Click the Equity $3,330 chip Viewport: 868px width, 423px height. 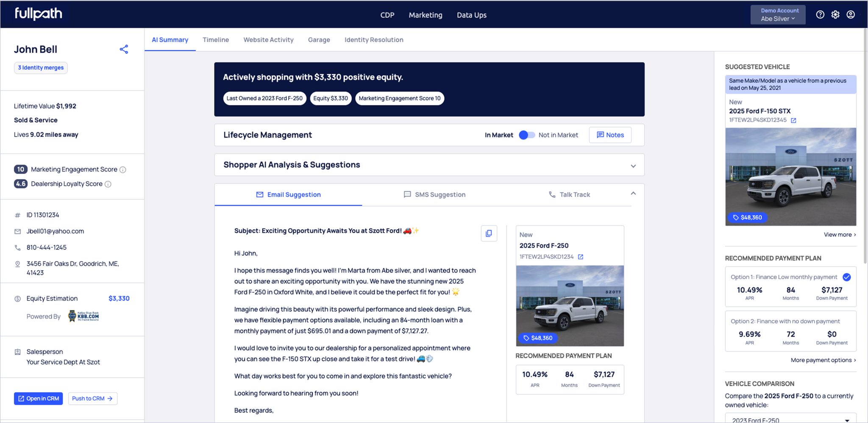[331, 99]
